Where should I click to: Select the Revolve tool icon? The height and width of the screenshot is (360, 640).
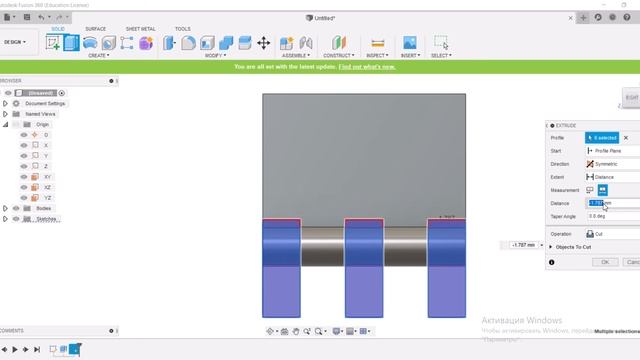click(90, 43)
